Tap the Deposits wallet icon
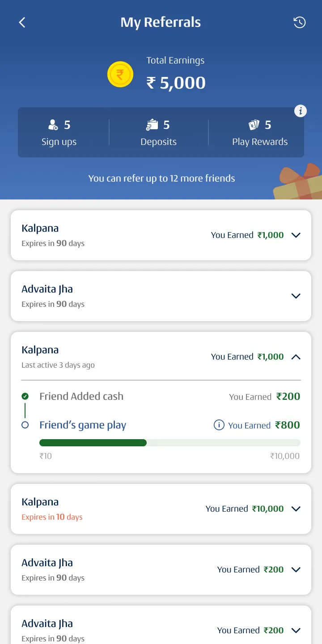Image resolution: width=322 pixels, height=644 pixels. click(152, 125)
